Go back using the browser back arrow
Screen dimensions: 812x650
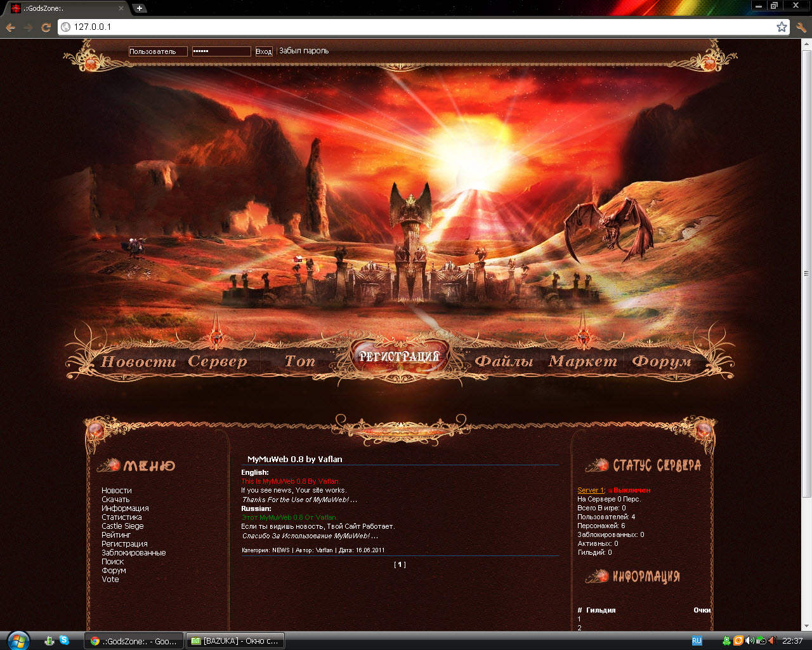click(10, 27)
